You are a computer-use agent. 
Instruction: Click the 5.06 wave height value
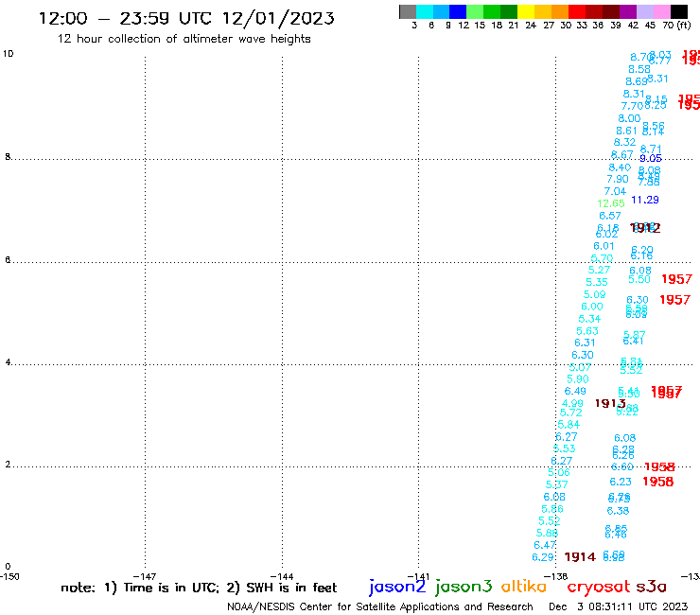click(x=559, y=472)
